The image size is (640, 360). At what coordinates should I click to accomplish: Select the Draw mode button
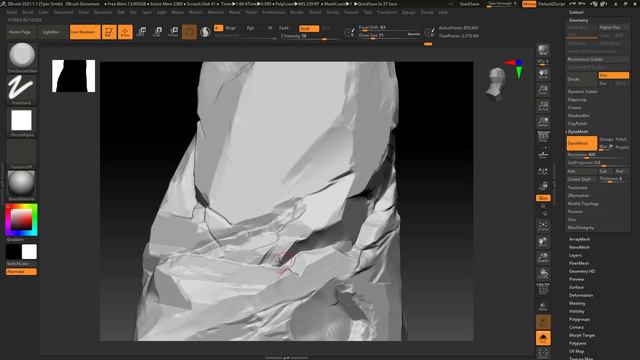click(125, 32)
